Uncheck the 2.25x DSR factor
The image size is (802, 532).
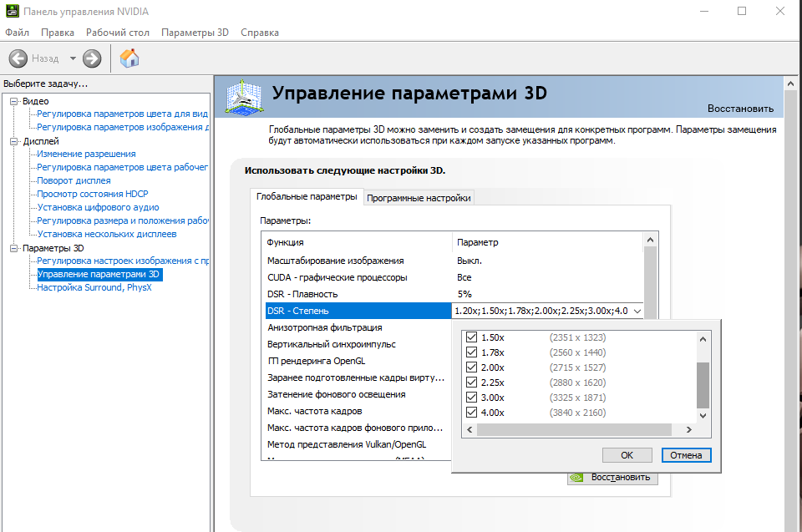471,383
